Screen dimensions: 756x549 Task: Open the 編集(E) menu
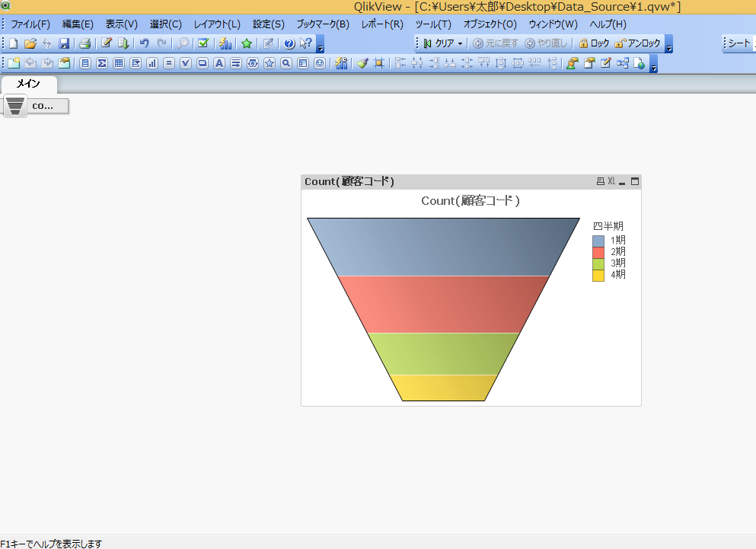pyautogui.click(x=78, y=24)
